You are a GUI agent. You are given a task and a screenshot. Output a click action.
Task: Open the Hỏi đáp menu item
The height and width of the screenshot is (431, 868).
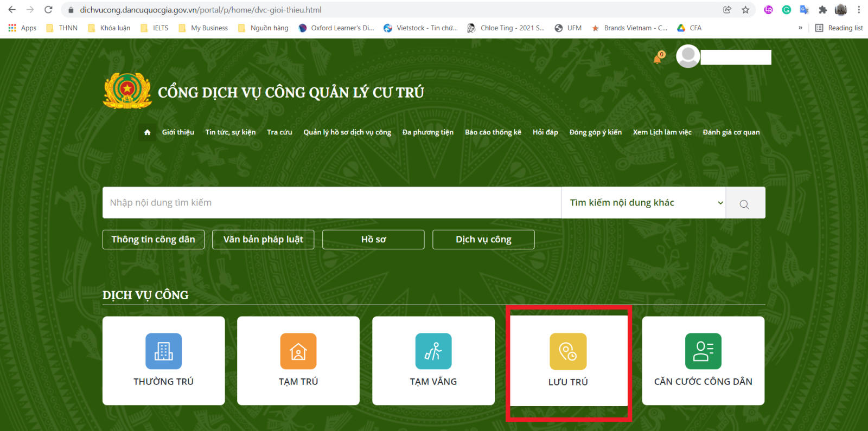(545, 132)
